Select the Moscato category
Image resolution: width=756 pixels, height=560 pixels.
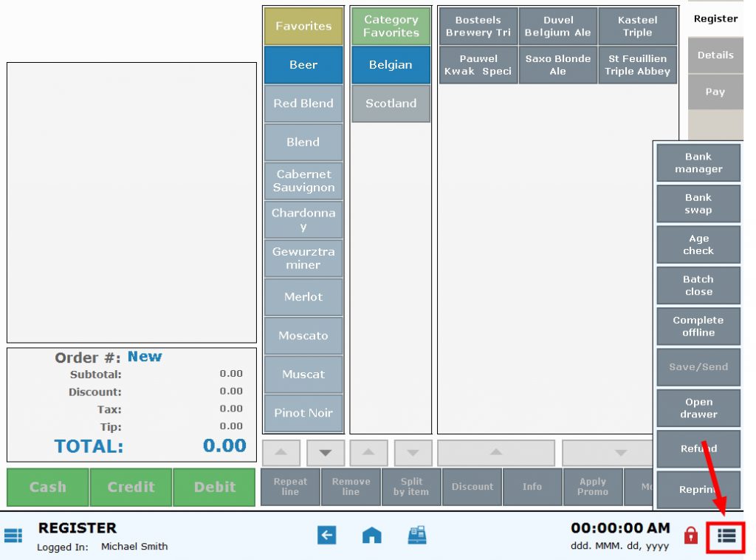pyautogui.click(x=303, y=335)
